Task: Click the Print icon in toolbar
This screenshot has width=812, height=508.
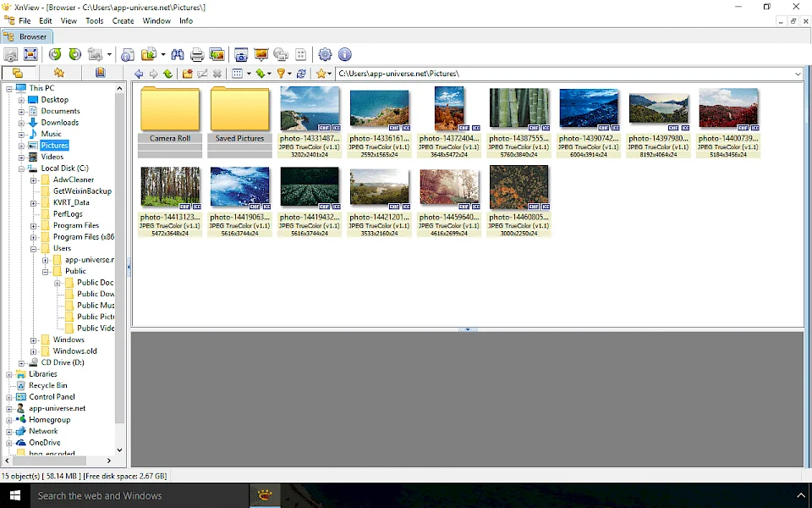Action: [x=197, y=55]
